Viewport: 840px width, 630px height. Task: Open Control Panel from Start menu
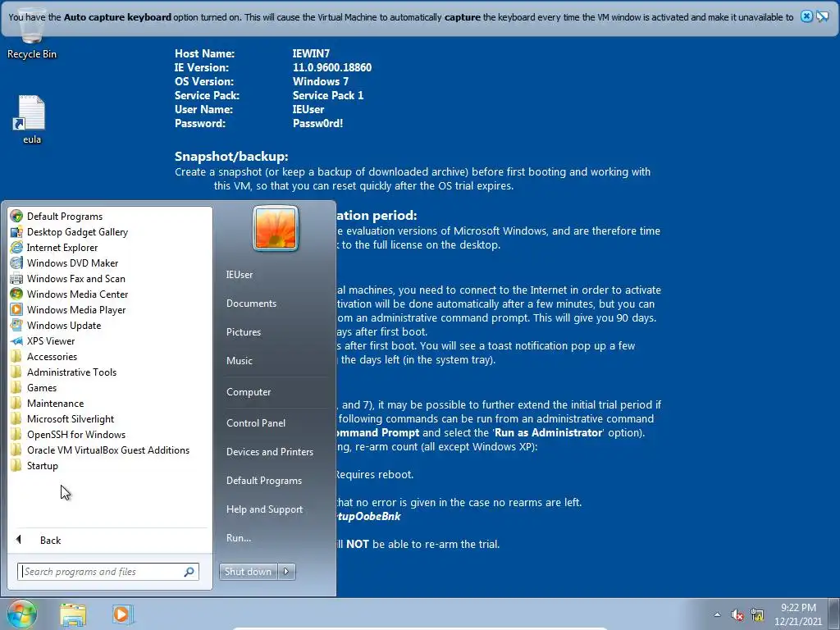tap(256, 423)
